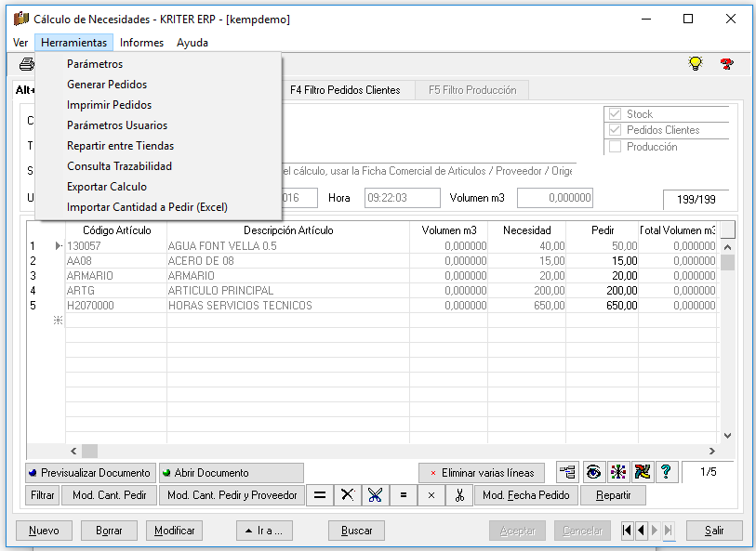Select Repartir entre Tiendas menu entry
This screenshot has width=756, height=551.
pos(159,146)
